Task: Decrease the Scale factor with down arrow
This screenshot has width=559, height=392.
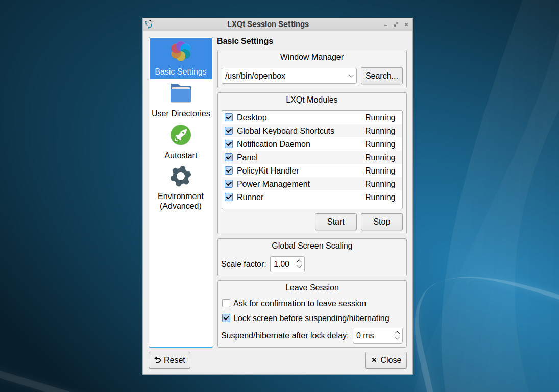Action: click(x=299, y=267)
